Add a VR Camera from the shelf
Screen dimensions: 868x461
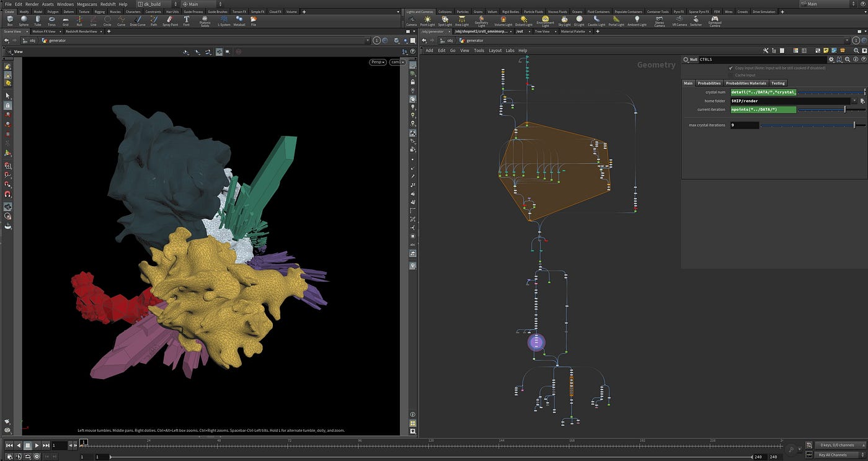(680, 21)
